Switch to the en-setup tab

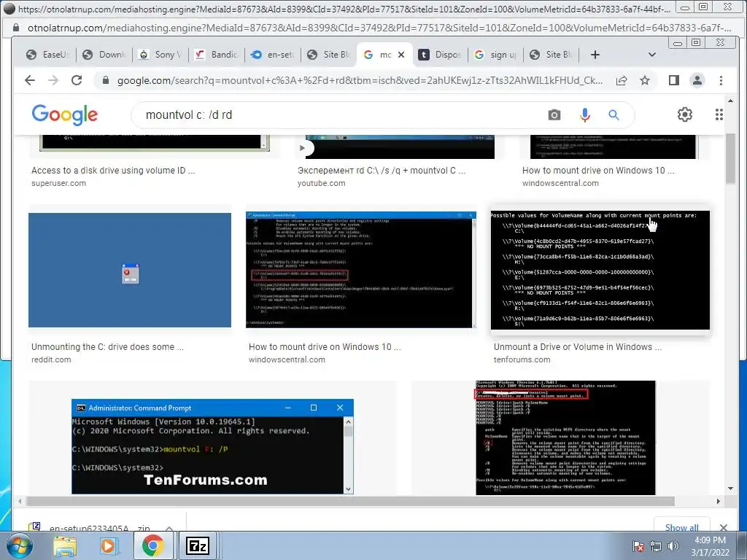[273, 55]
